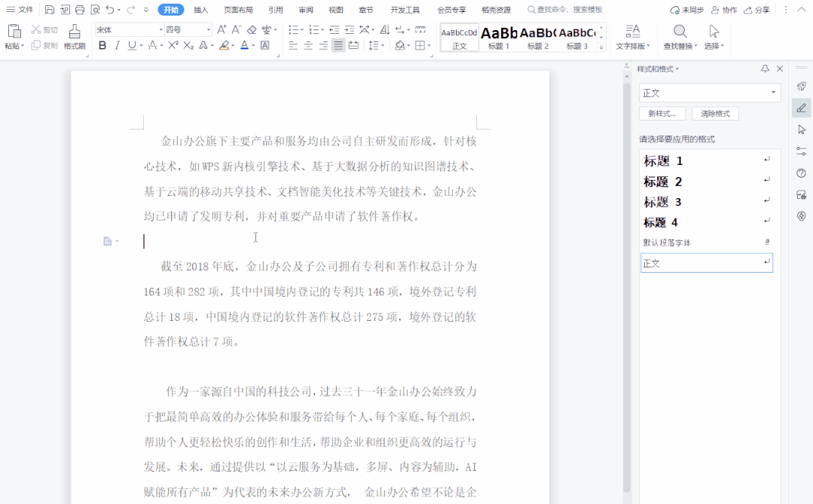Click the phonetic guide (變) icon
Screen dimensions: 813x504
(x=266, y=29)
